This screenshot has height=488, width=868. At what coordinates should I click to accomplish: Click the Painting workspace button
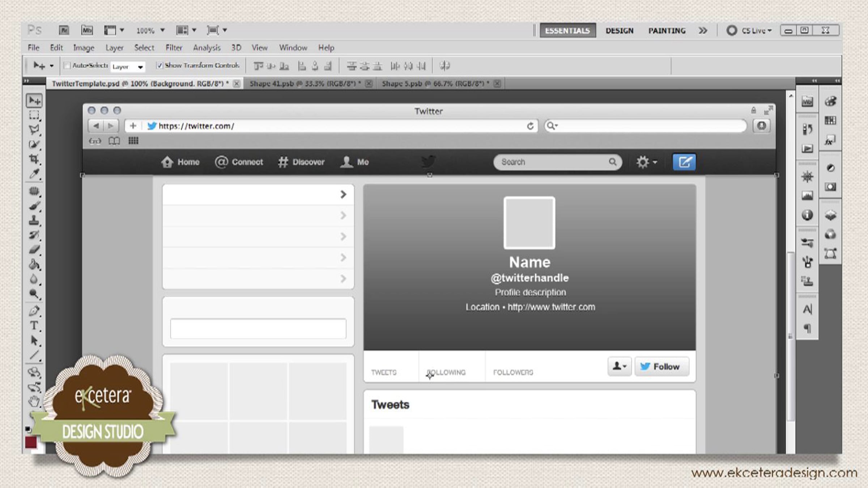click(667, 31)
